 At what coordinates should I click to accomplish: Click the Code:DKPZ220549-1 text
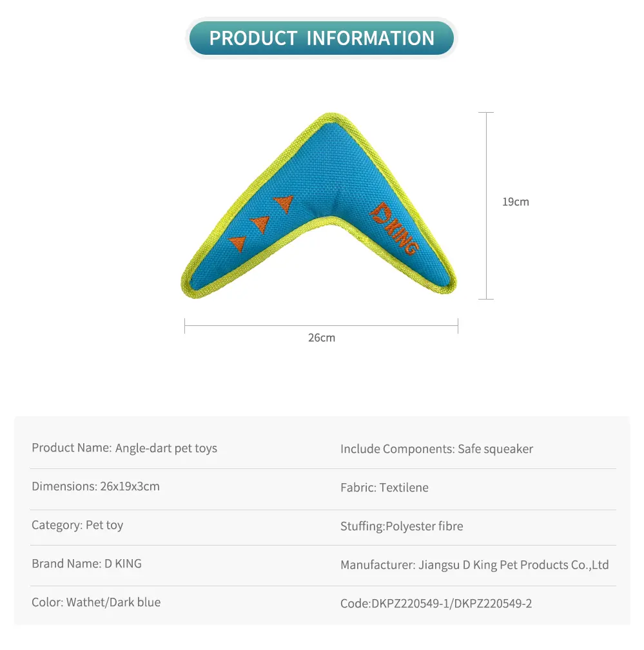click(x=395, y=604)
